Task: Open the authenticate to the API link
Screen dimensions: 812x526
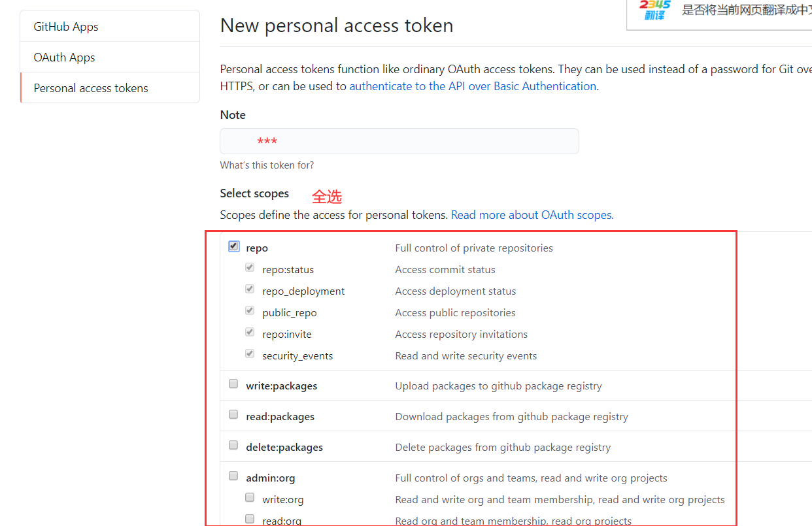Action: (x=473, y=86)
